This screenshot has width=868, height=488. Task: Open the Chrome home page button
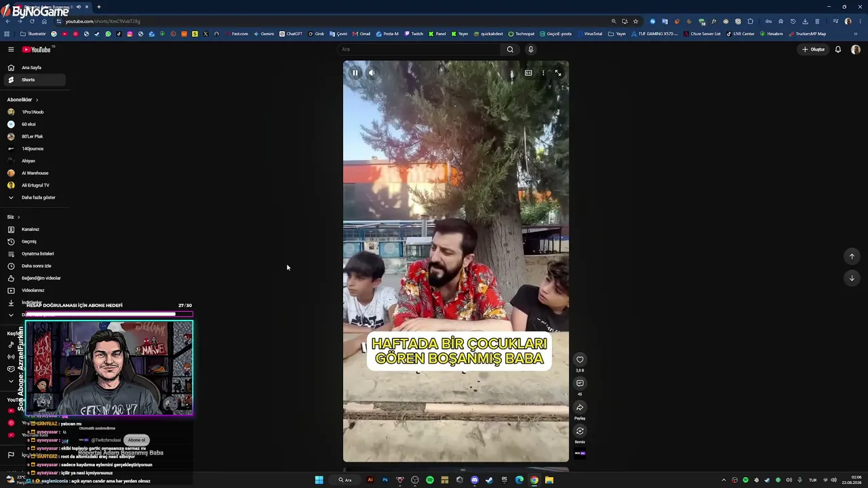(x=44, y=21)
